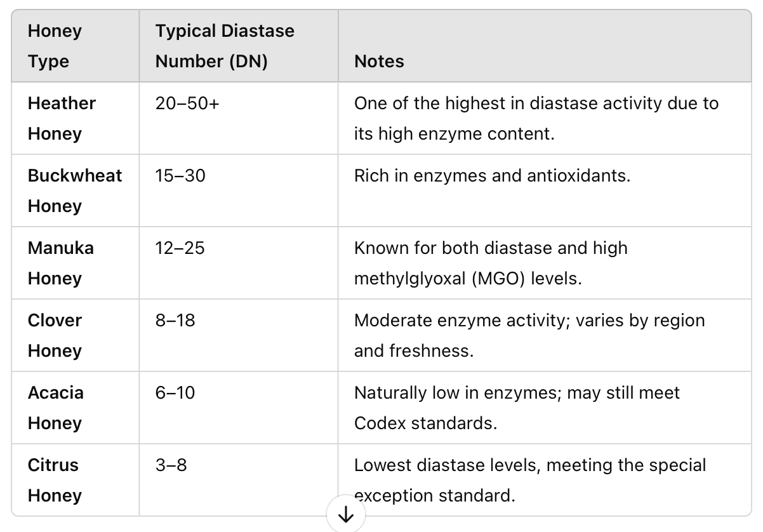Click the "3–8" diastase value
This screenshot has width=763, height=532.
[171, 465]
